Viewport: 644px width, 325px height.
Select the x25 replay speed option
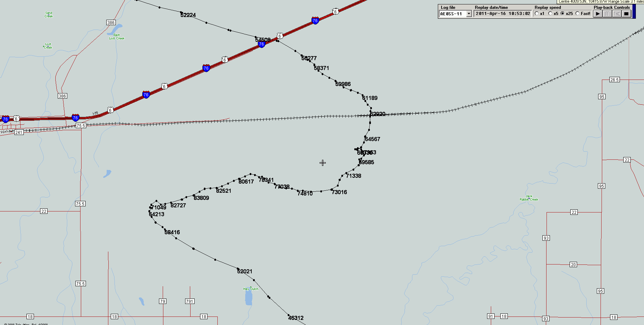click(x=562, y=14)
